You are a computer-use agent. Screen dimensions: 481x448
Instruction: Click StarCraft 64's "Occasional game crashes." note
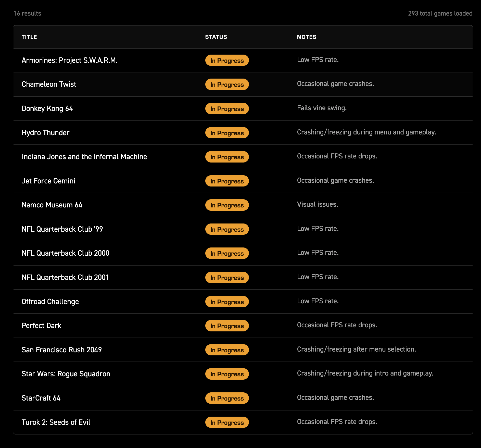pos(335,397)
